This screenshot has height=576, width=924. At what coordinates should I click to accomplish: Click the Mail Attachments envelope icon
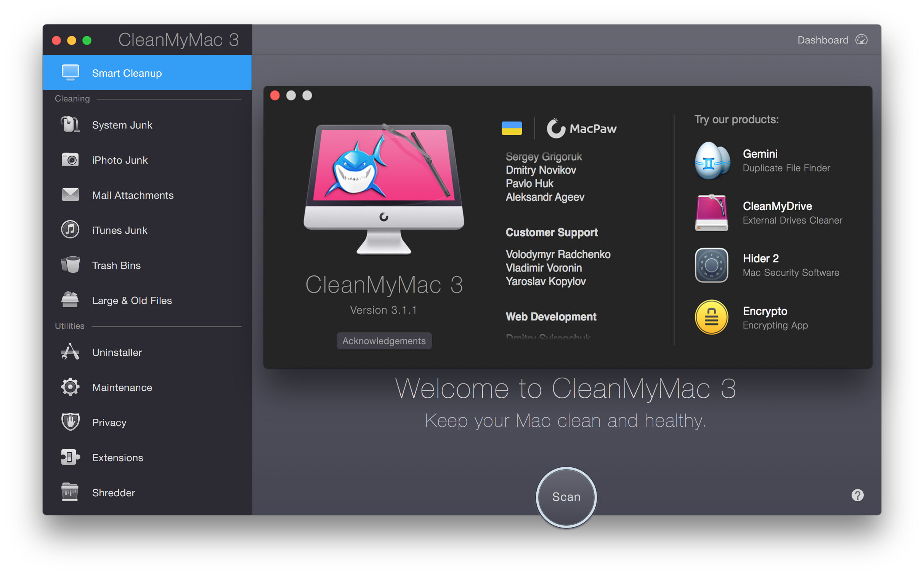click(x=70, y=195)
